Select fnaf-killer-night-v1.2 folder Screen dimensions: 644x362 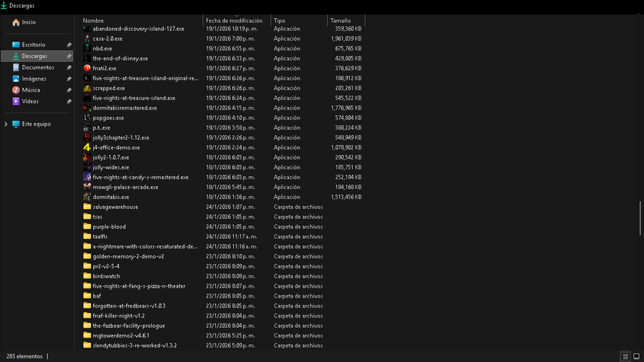(119, 315)
